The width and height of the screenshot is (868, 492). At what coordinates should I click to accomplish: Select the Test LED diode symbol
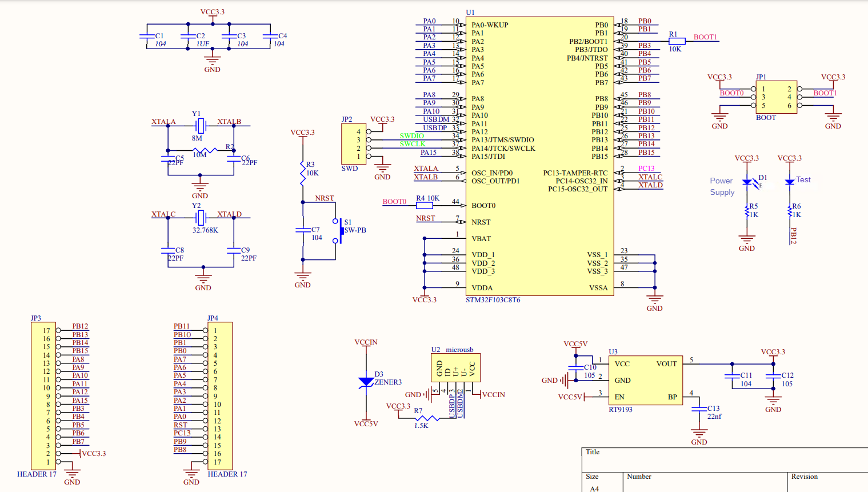point(790,182)
